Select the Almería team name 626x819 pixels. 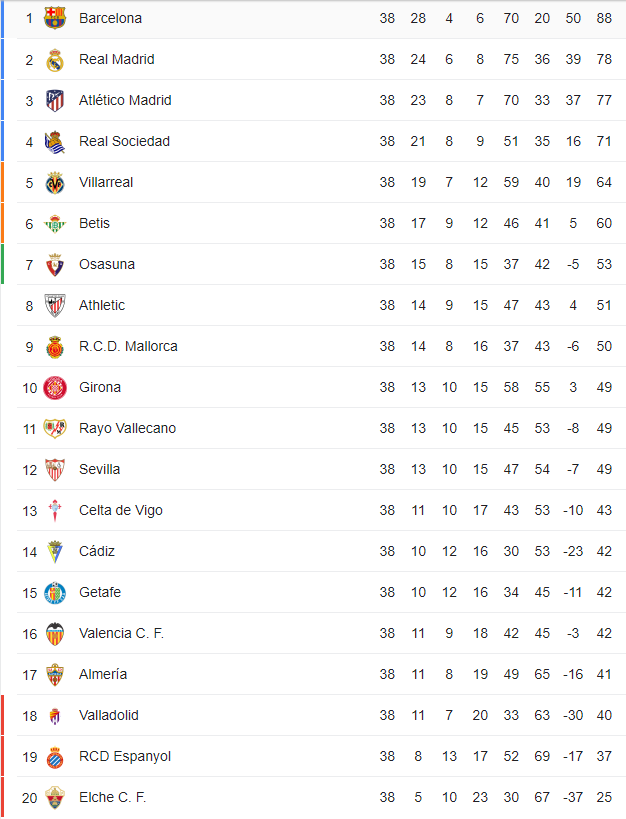point(103,674)
